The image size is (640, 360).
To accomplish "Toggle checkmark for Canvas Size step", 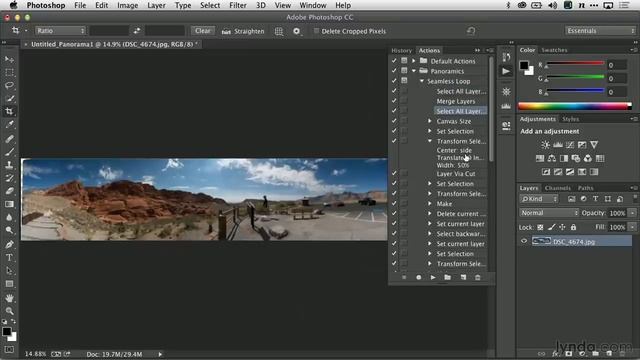I will pyautogui.click(x=394, y=121).
